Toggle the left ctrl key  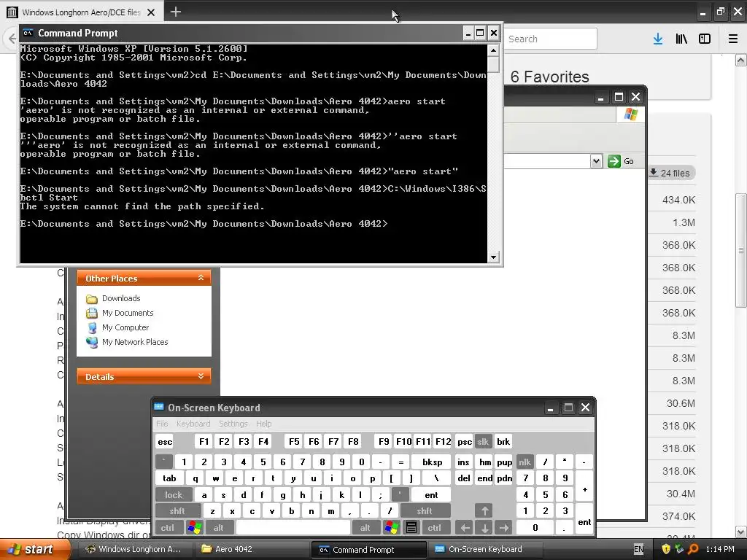[x=167, y=528]
